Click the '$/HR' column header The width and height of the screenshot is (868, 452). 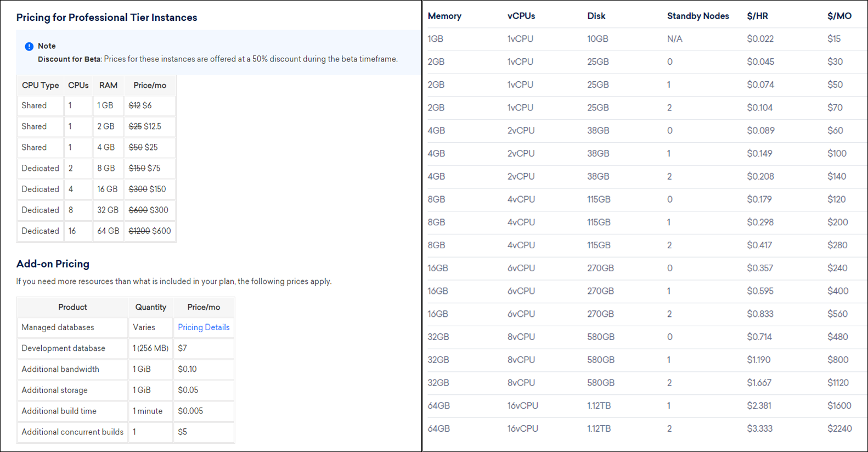tap(757, 16)
